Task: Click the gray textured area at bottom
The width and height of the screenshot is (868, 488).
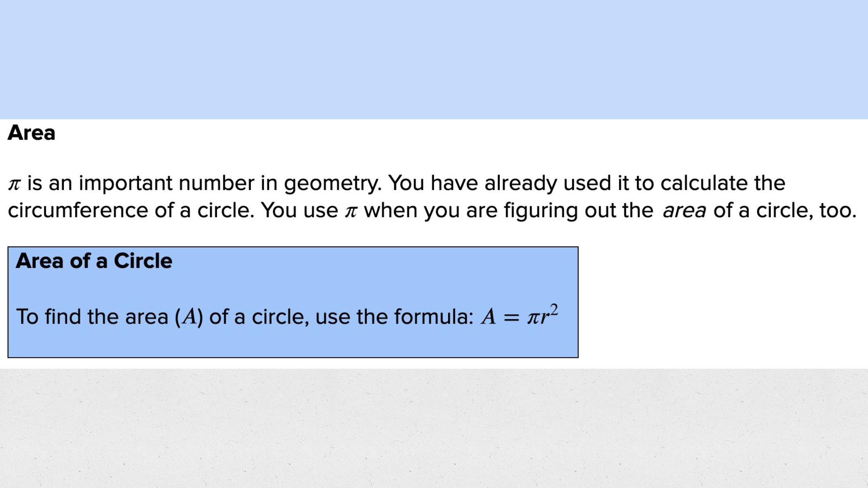Action: click(x=434, y=428)
